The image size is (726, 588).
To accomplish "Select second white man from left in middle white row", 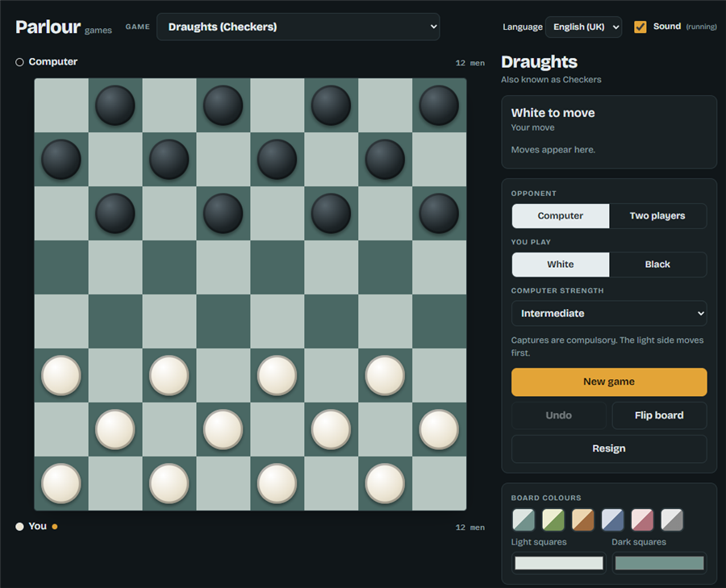I will point(223,429).
